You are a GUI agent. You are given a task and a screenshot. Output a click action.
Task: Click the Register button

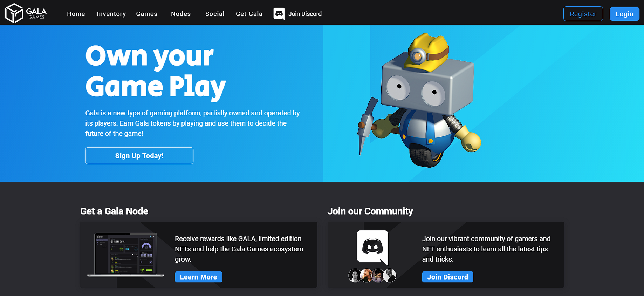click(583, 14)
